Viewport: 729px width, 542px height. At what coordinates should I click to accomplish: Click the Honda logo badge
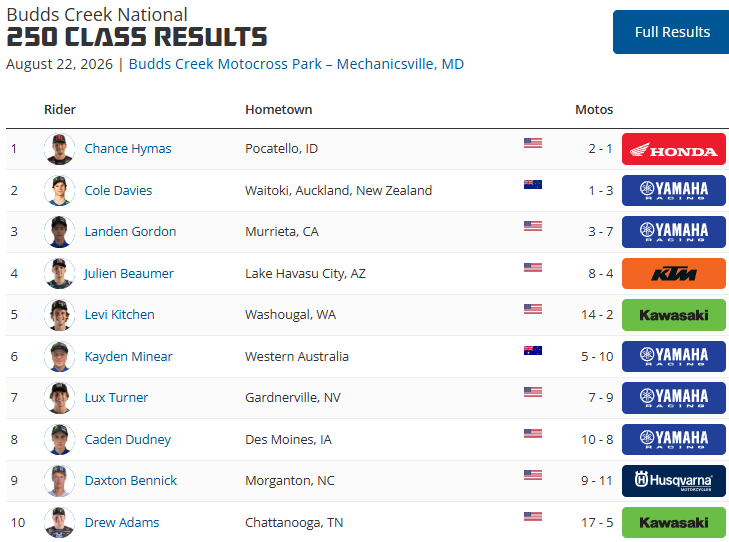[674, 149]
